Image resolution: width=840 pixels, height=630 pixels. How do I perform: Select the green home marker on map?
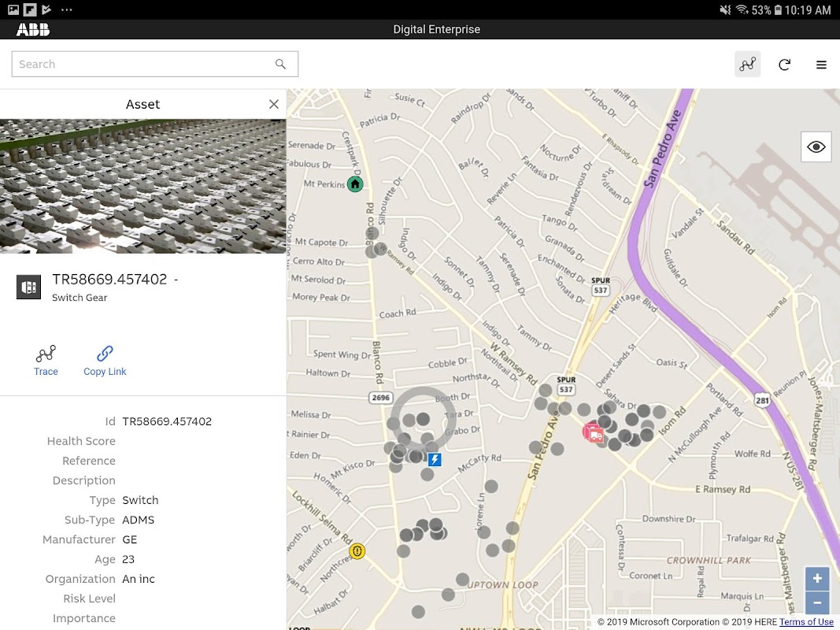tap(355, 184)
